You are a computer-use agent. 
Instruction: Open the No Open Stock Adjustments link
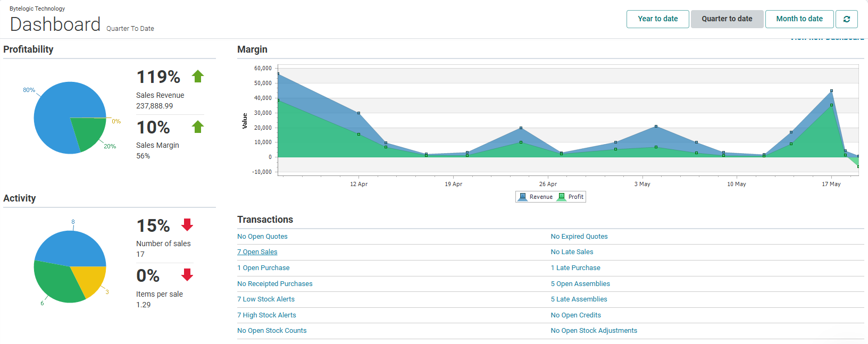(594, 331)
